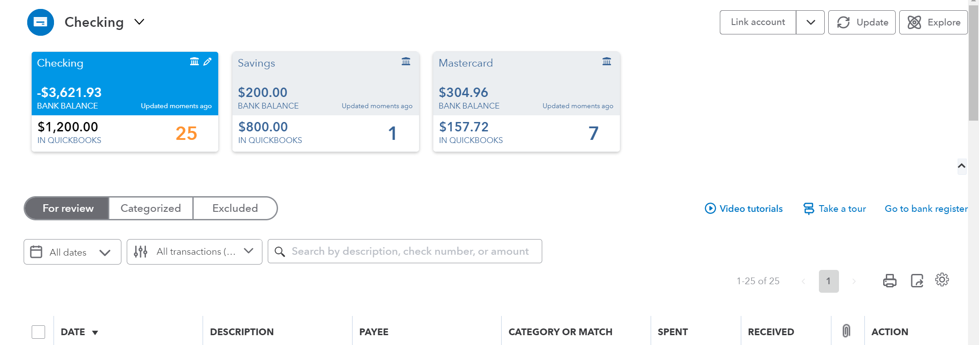The height and width of the screenshot is (345, 980).
Task: Tick the select-all transactions checkbox
Action: coord(38,332)
